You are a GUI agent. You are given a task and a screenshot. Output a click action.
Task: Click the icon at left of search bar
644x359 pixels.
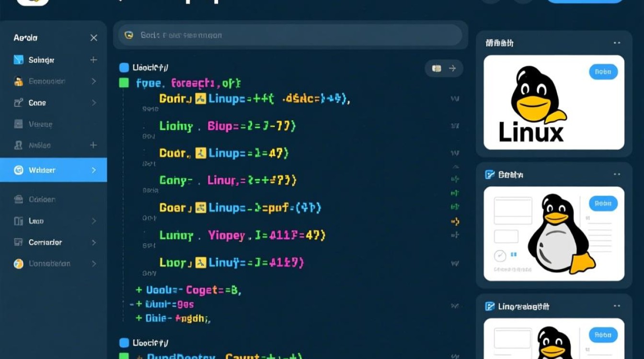pos(128,35)
